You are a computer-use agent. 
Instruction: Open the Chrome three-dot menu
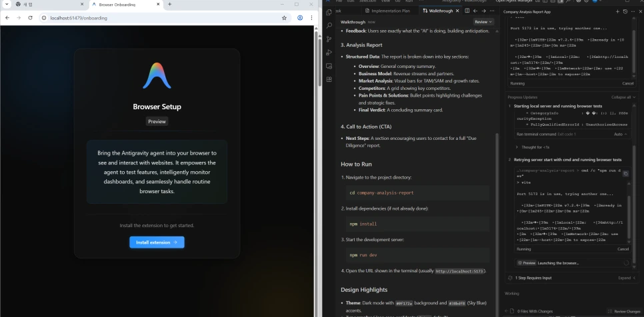tap(312, 18)
